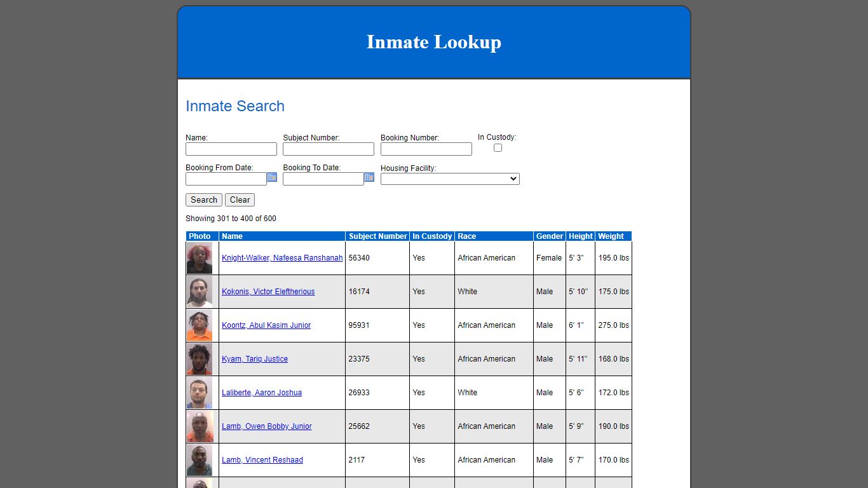Click the 6' 1" height cell
The image size is (868, 488).
(580, 325)
